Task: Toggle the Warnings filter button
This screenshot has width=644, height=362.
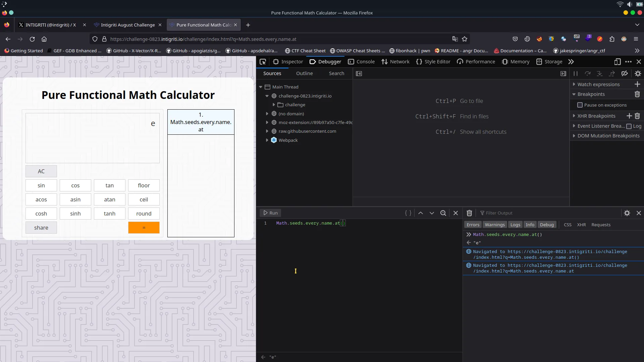Action: pos(495,225)
